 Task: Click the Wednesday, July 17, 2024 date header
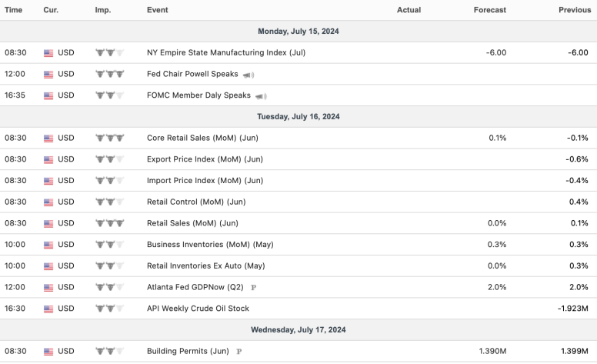point(298,329)
